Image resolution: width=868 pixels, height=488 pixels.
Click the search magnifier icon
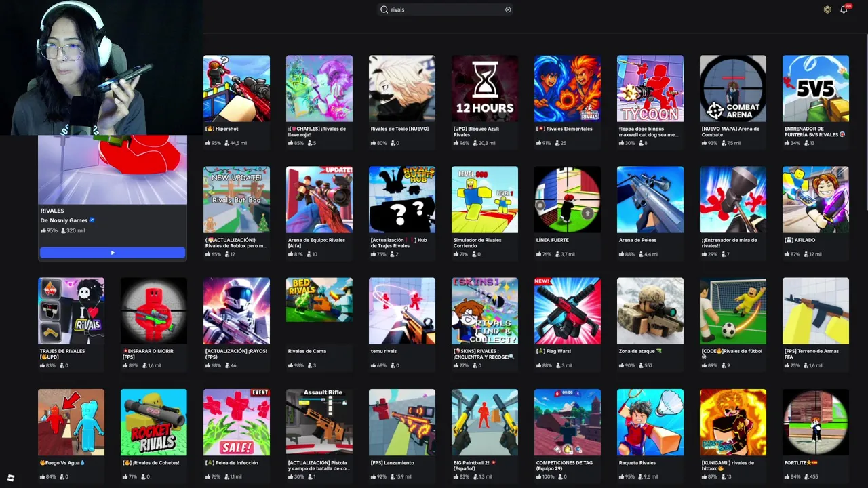coord(384,9)
